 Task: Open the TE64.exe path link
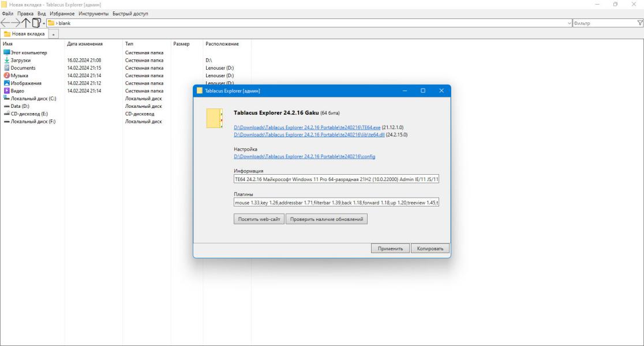[307, 127]
